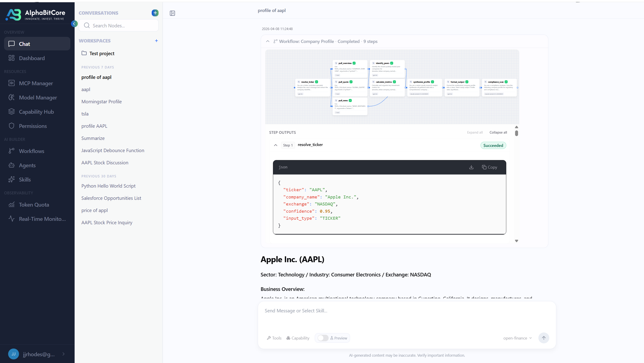The image size is (644, 363).
Task: Copy the json code block
Action: coord(490,167)
